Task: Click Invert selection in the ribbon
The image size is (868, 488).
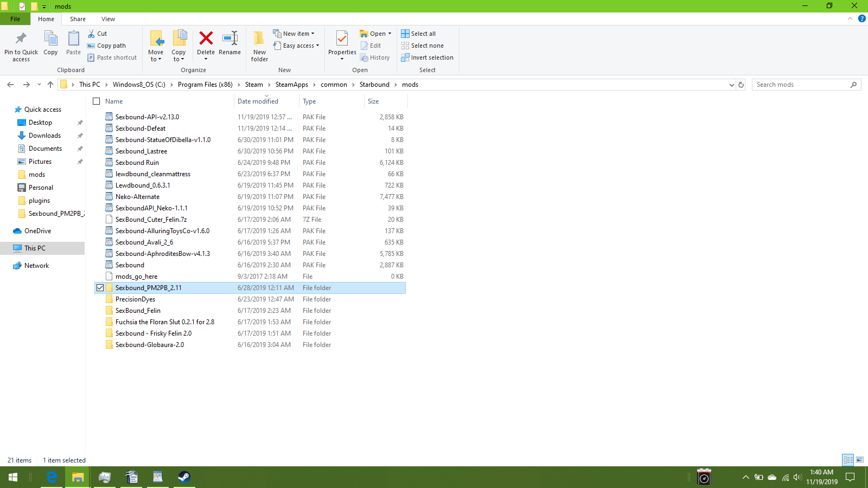Action: click(x=427, y=57)
